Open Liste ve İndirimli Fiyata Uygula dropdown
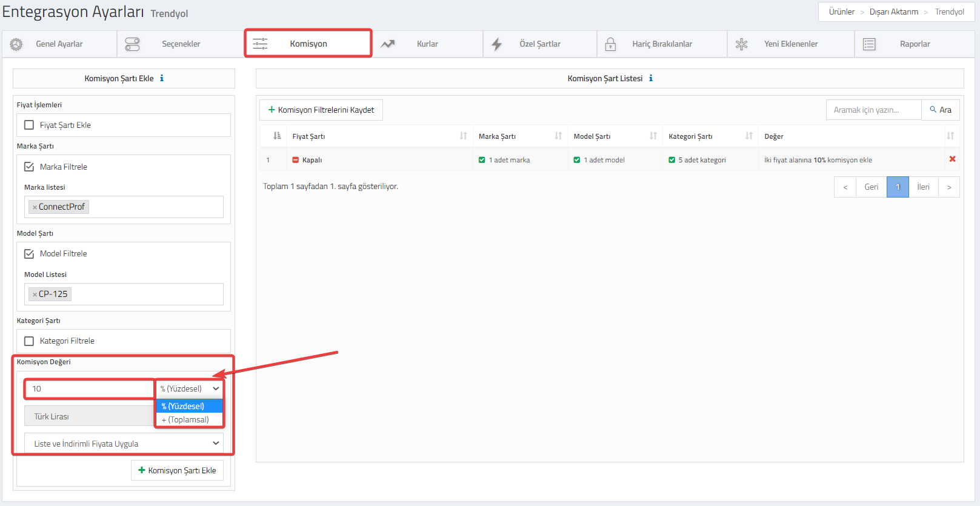 pyautogui.click(x=124, y=444)
